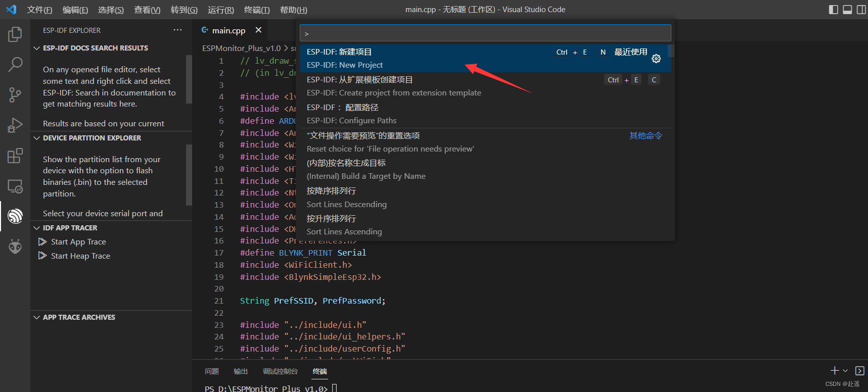Screen dimensions: 868x392
Task: Click '#include <BlynkSimpleEsp32.h>' code line
Action: coord(310,277)
